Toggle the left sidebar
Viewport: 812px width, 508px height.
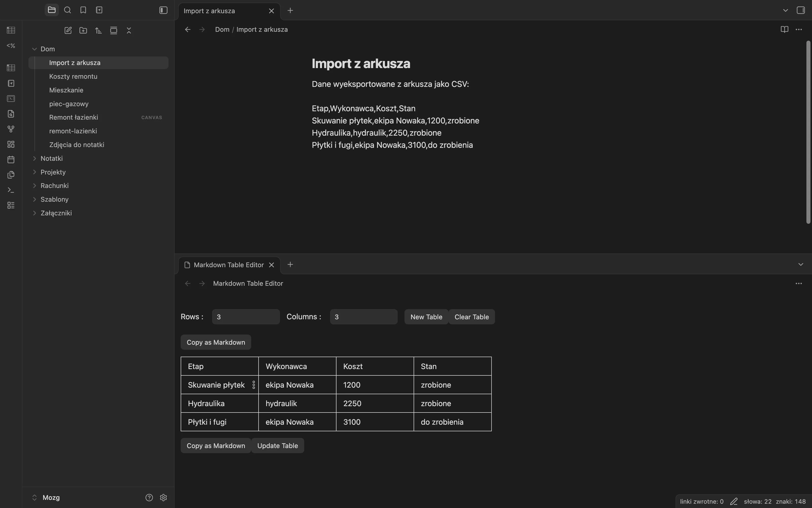point(163,10)
